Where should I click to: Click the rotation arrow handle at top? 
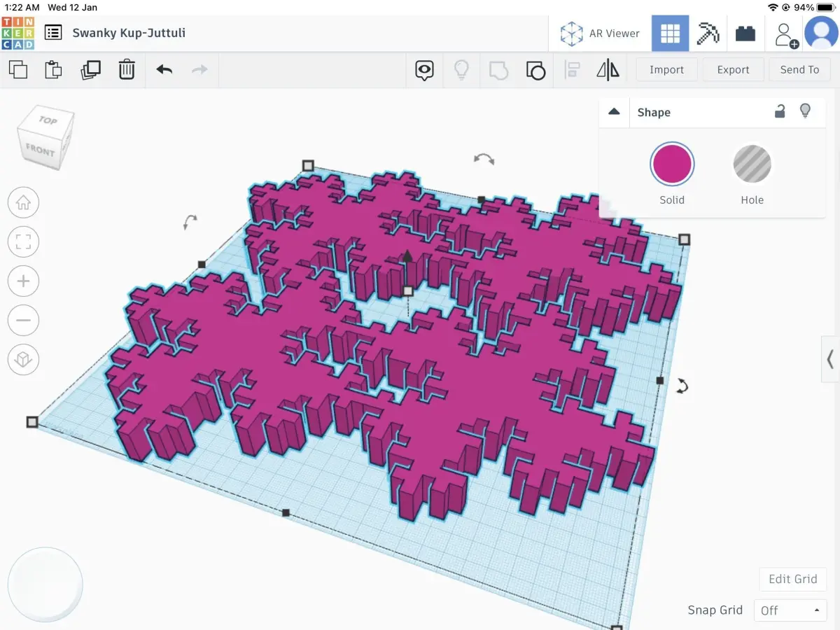click(484, 160)
